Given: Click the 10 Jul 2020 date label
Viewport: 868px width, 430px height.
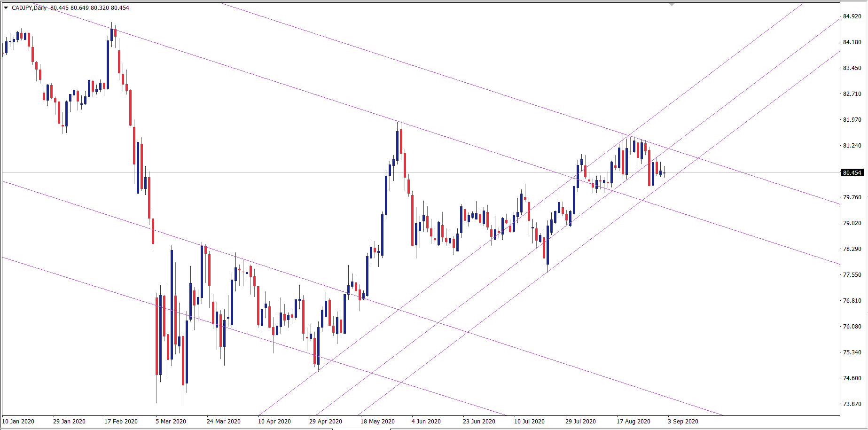Looking at the screenshot, I should 529,421.
